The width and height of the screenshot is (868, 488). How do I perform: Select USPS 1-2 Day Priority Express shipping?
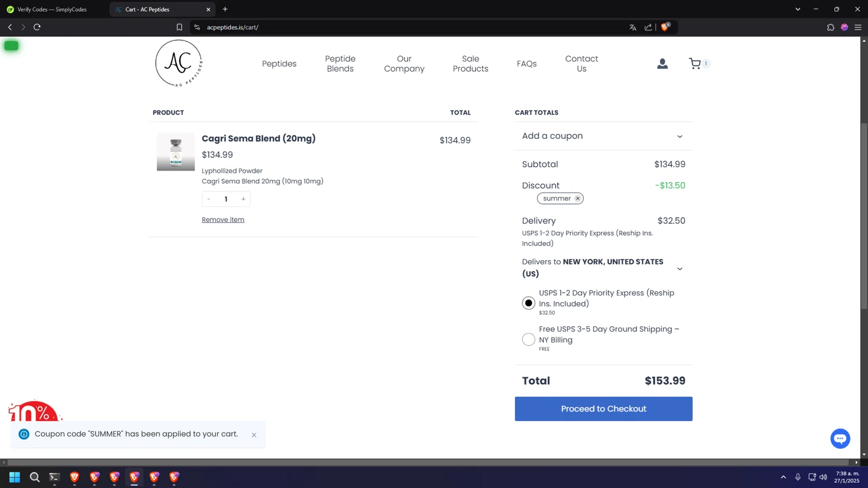pyautogui.click(x=528, y=303)
